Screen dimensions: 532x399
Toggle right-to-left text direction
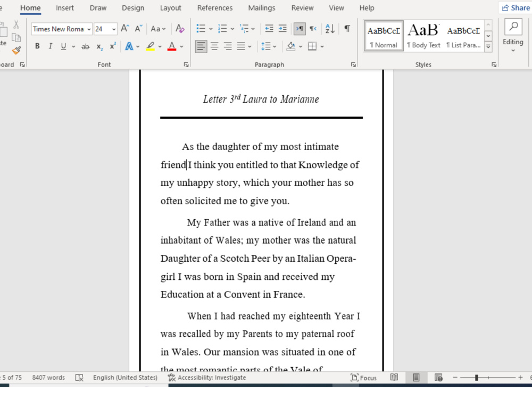313,29
